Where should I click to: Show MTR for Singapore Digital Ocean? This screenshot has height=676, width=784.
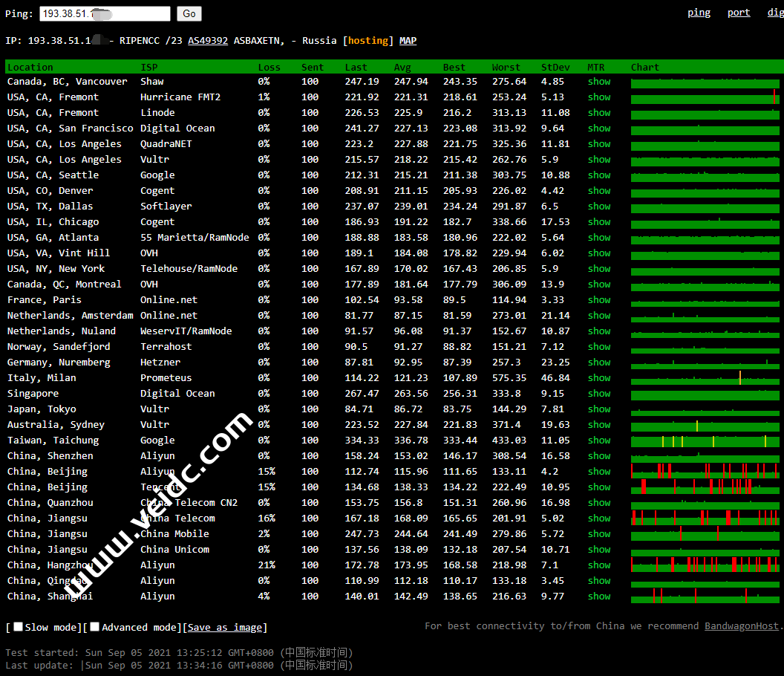599,394
